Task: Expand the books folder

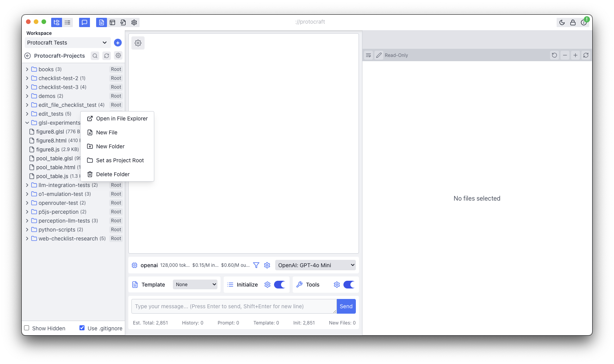Action: [x=27, y=69]
